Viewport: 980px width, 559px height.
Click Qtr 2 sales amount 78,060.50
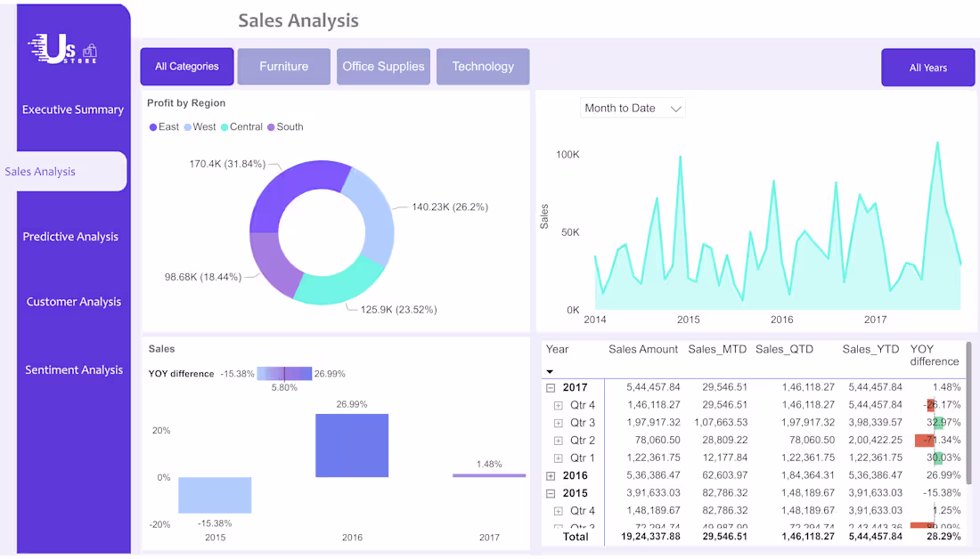coord(657,440)
